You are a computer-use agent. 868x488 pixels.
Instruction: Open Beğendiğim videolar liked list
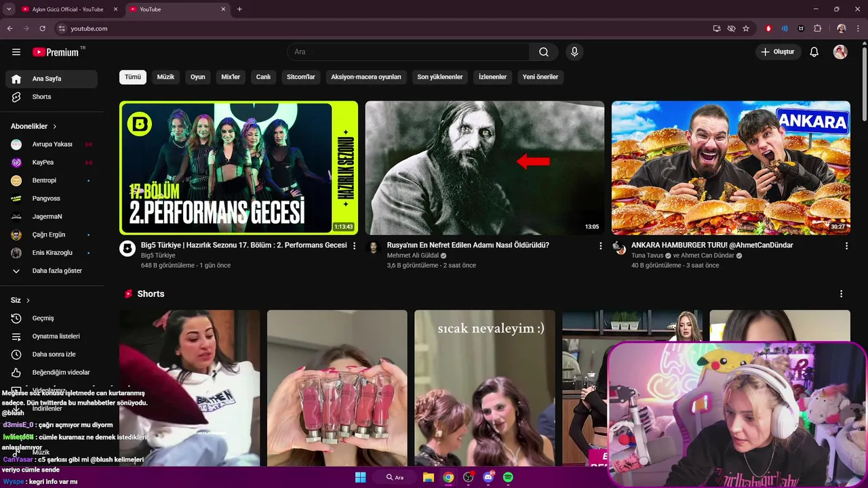[x=52, y=373]
